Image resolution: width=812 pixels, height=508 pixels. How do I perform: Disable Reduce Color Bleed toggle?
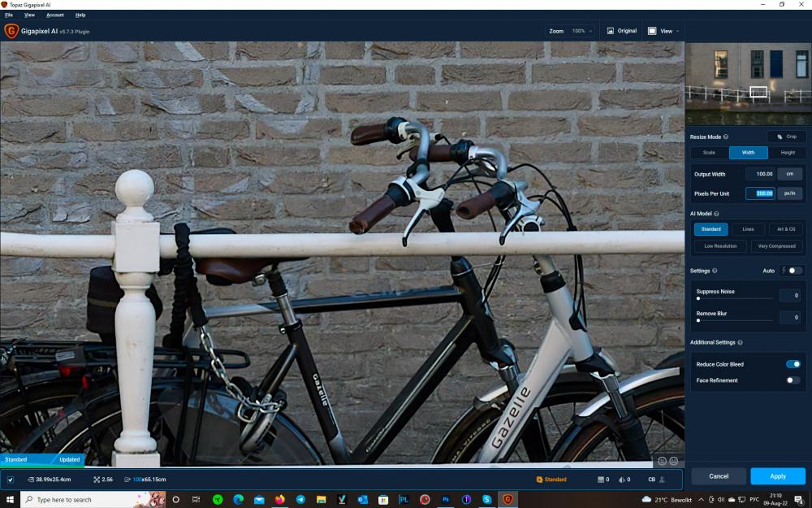coord(793,364)
